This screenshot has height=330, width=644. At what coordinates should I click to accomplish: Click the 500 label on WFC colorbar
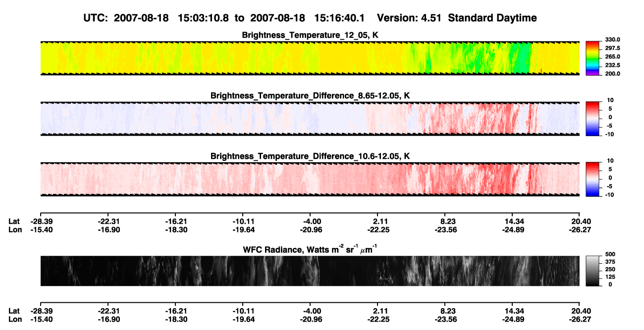click(x=610, y=254)
